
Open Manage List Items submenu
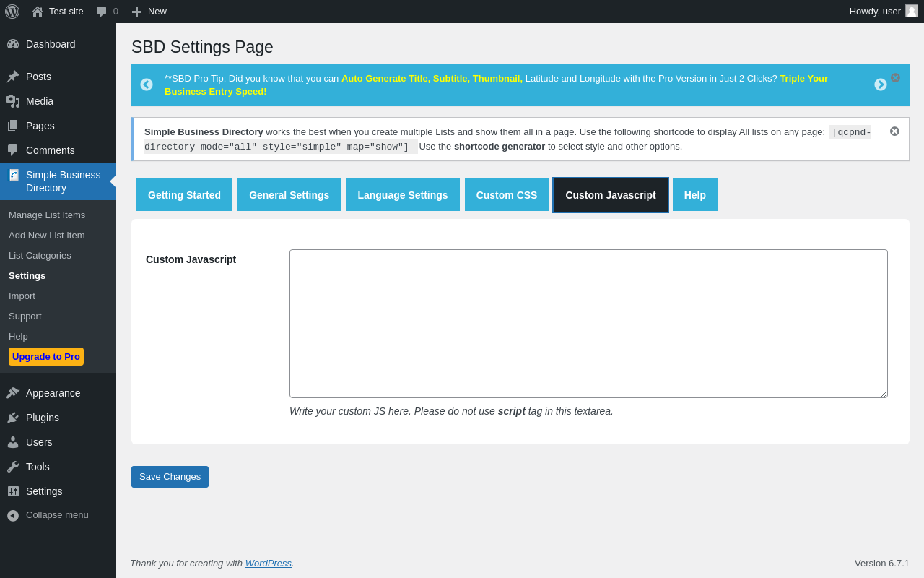(x=47, y=215)
